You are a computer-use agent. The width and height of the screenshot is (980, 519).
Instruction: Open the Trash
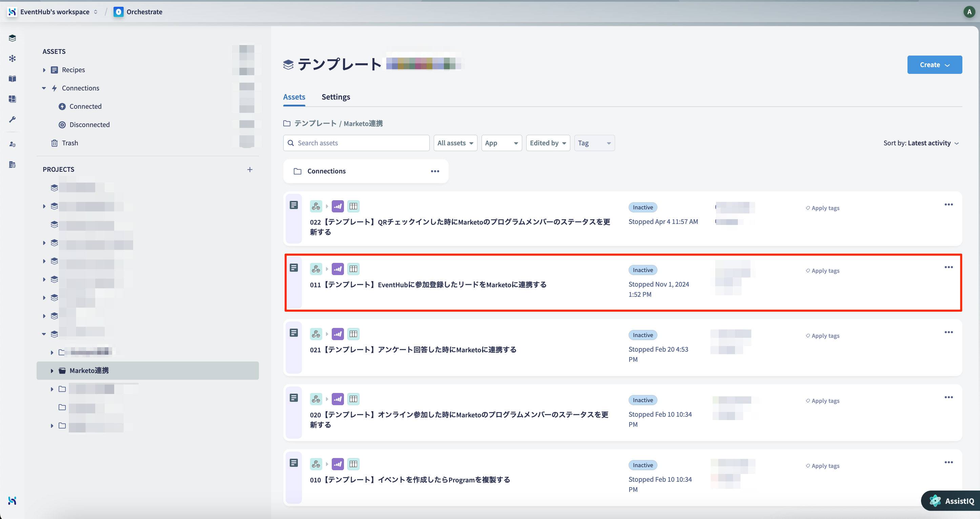[x=69, y=143]
